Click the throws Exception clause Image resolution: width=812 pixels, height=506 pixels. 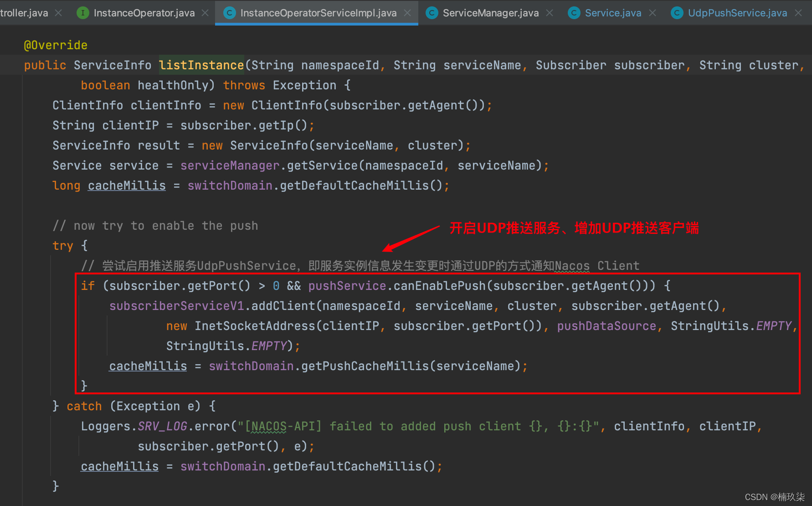(x=280, y=85)
